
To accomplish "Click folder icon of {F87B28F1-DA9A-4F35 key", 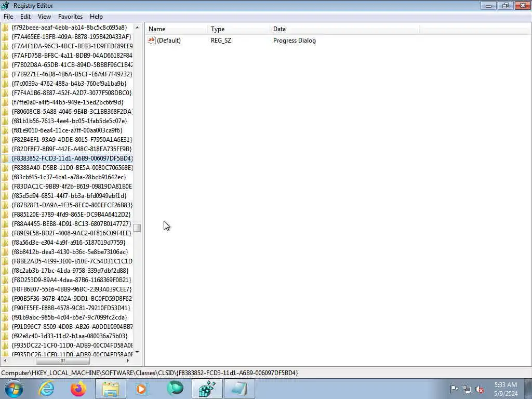I will click(x=5, y=205).
